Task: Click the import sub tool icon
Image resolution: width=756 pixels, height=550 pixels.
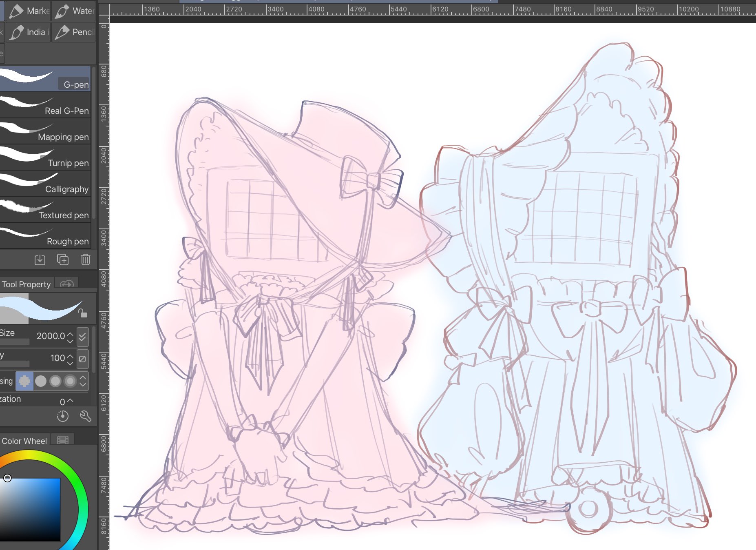Action: (40, 259)
